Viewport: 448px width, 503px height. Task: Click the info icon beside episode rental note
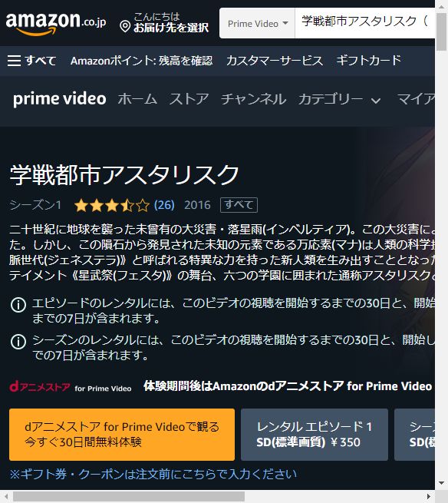coord(18,305)
